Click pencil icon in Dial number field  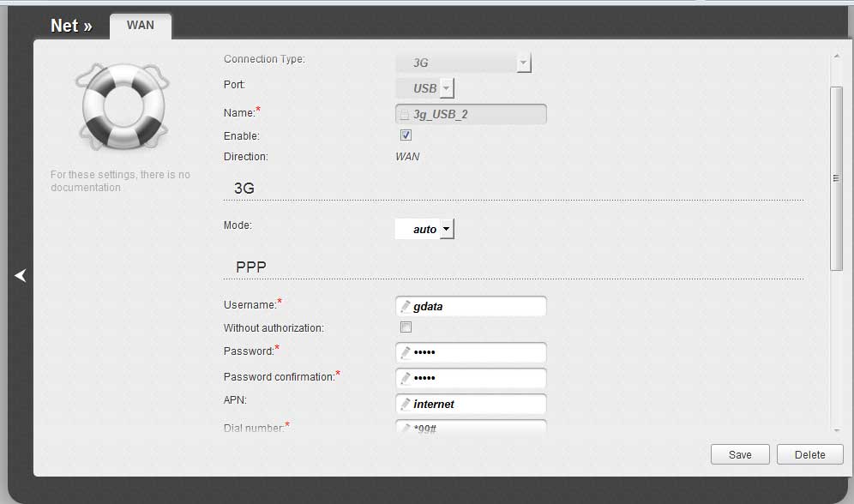(405, 427)
